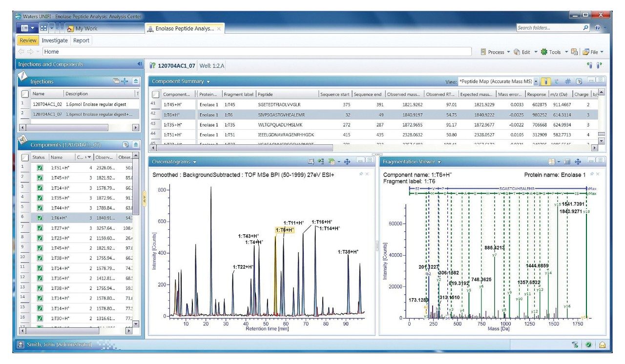Image resolution: width=625 pixels, height=364 pixels.
Task: Expand the Chromatograms panel dropdown
Action: (x=194, y=162)
